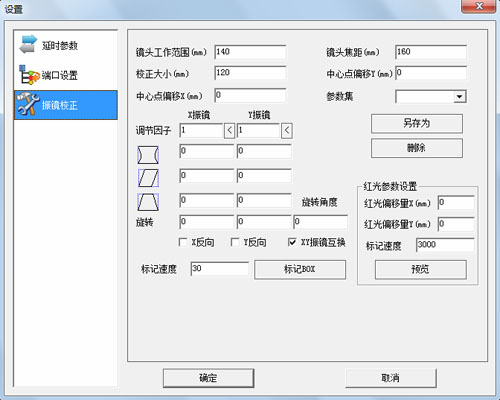
Task: Click the parallelogram distortion shape icon
Action: 148,178
